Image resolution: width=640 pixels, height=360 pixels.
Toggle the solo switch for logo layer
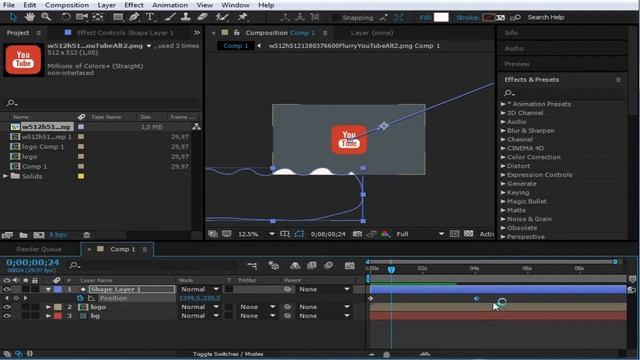[x=25, y=307]
